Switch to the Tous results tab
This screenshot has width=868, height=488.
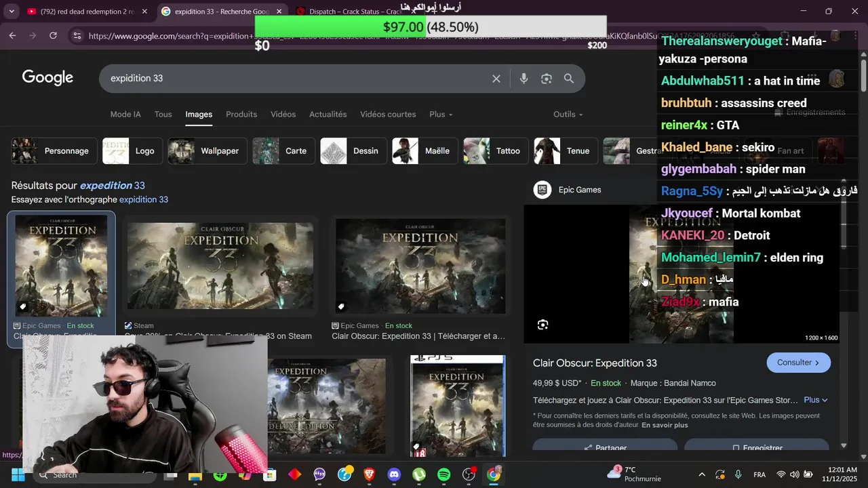coord(163,114)
